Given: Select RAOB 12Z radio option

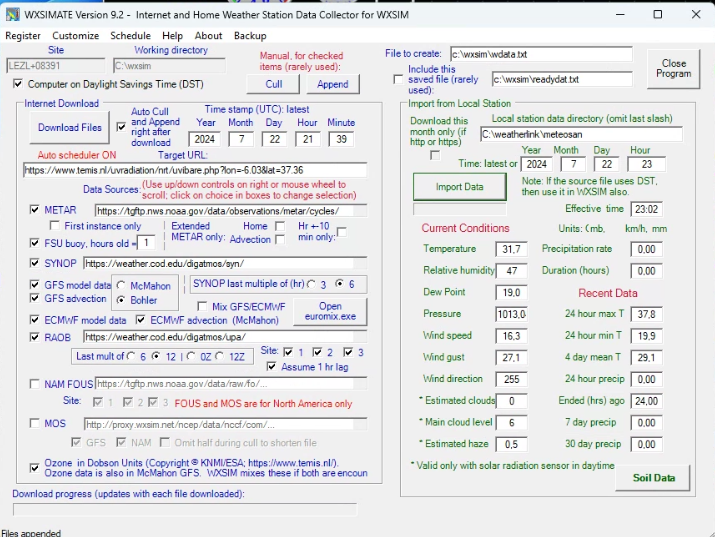Looking at the screenshot, I should [x=220, y=356].
